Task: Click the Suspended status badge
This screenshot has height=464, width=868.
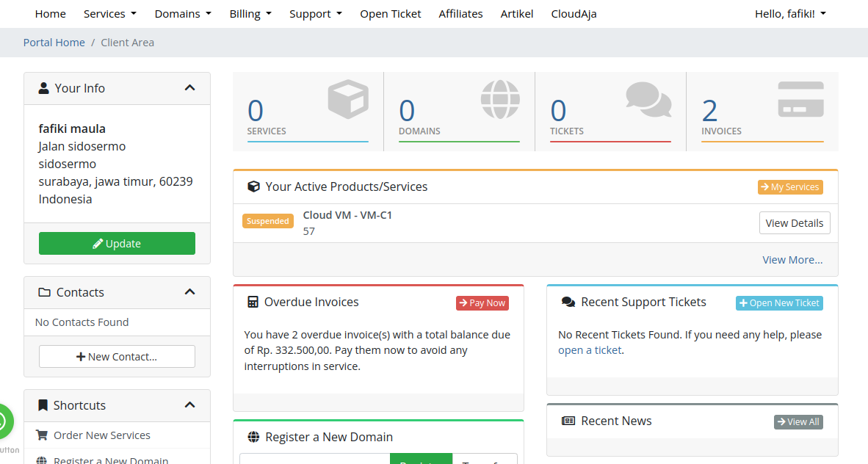Action: pos(268,221)
